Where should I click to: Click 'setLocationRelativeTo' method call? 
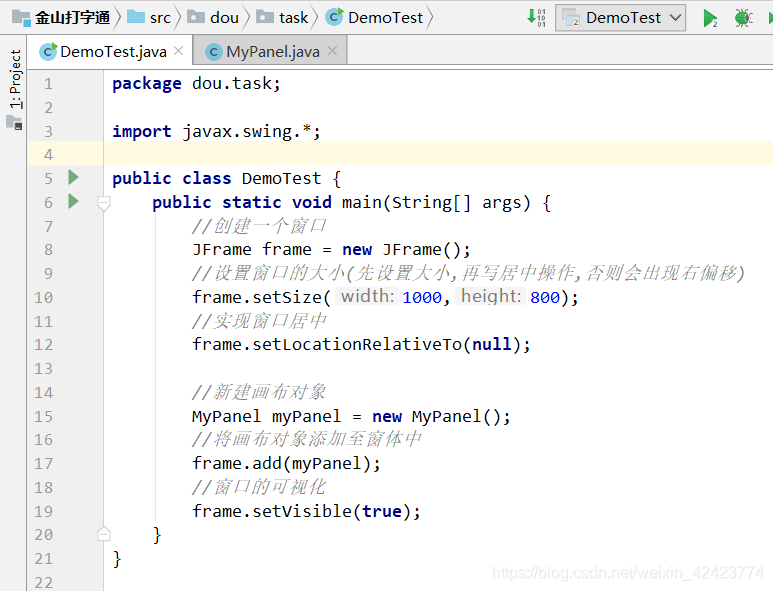(357, 345)
